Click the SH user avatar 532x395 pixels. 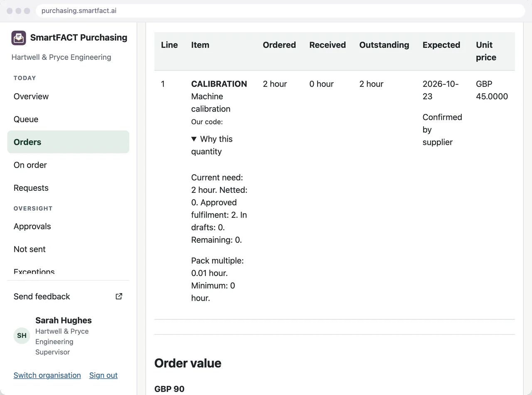(x=22, y=336)
